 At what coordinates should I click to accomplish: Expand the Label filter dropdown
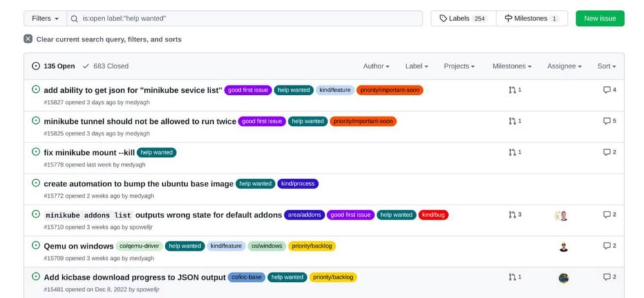coord(417,66)
